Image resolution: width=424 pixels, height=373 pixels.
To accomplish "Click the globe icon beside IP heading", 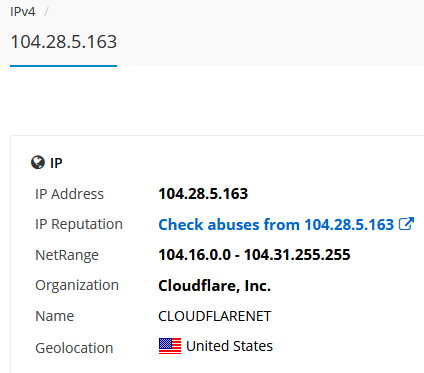I will click(38, 162).
